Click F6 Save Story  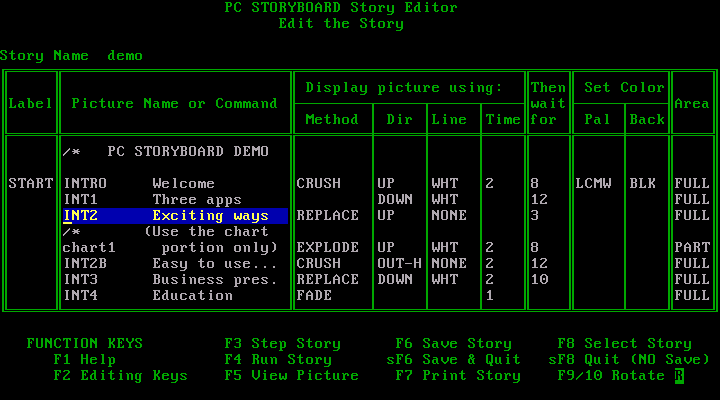point(453,344)
